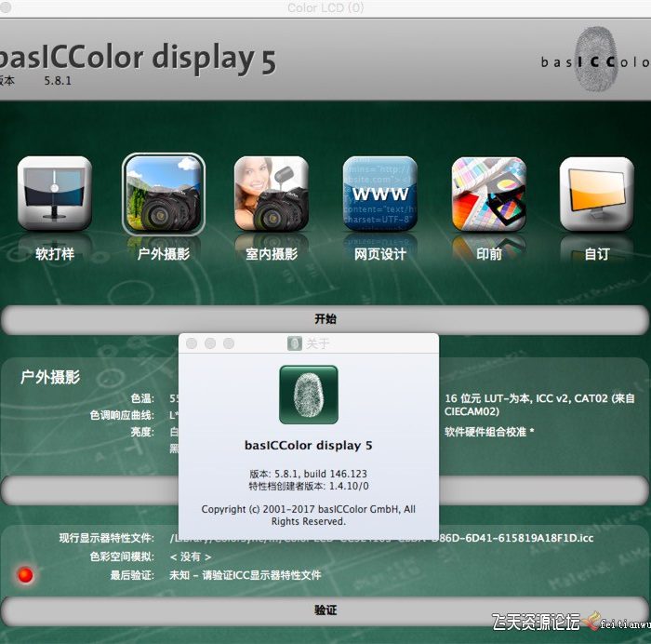The image size is (651, 644).
Task: Click the 最后验证: label
Action: click(132, 575)
